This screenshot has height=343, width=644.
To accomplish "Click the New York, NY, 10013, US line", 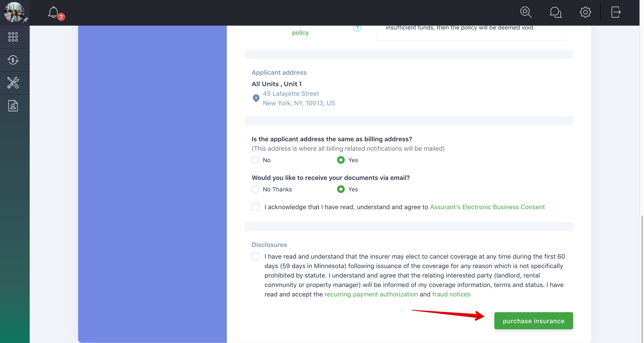I will [x=299, y=103].
